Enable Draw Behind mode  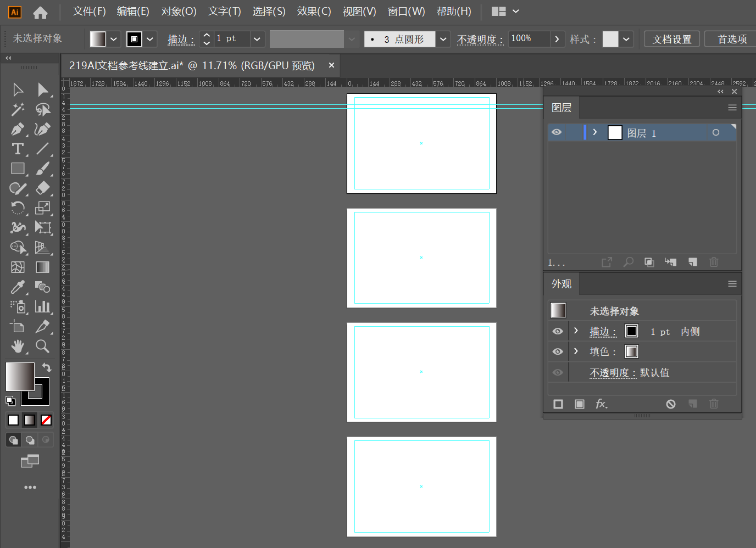[x=30, y=440]
